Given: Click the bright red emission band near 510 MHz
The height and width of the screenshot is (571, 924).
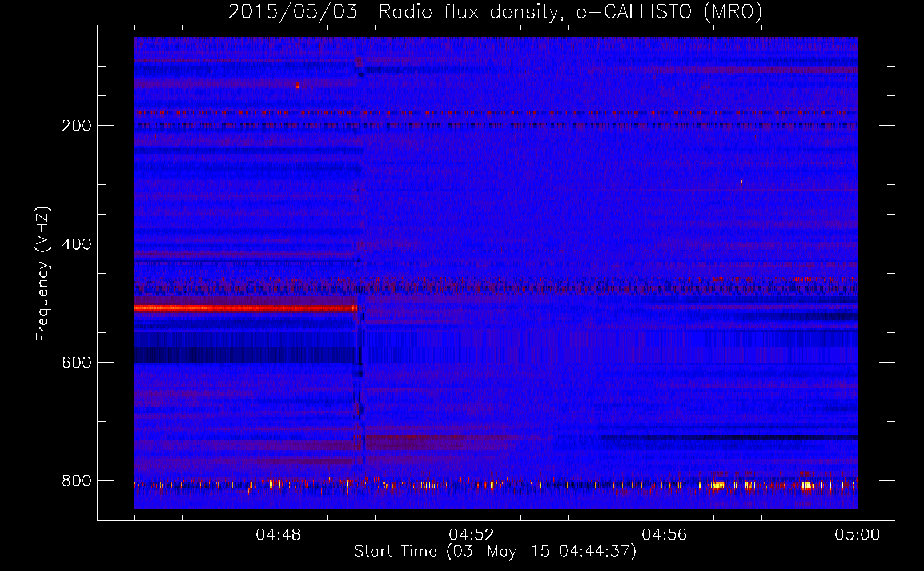Looking at the screenshot, I should coord(246,308).
